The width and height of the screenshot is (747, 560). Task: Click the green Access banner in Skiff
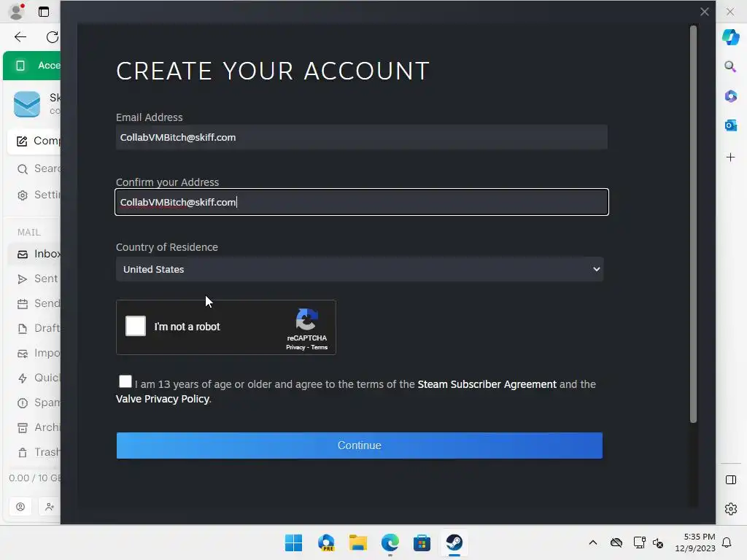(31, 65)
